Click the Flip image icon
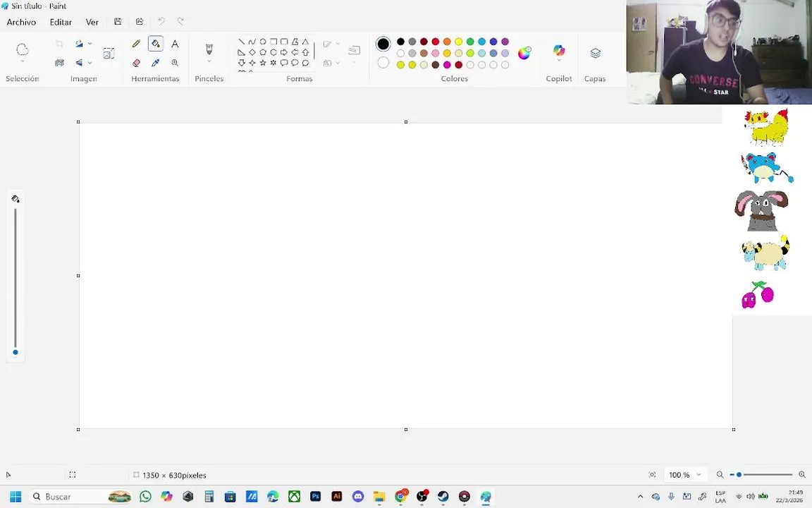The height and width of the screenshot is (508, 812). pyautogui.click(x=79, y=63)
